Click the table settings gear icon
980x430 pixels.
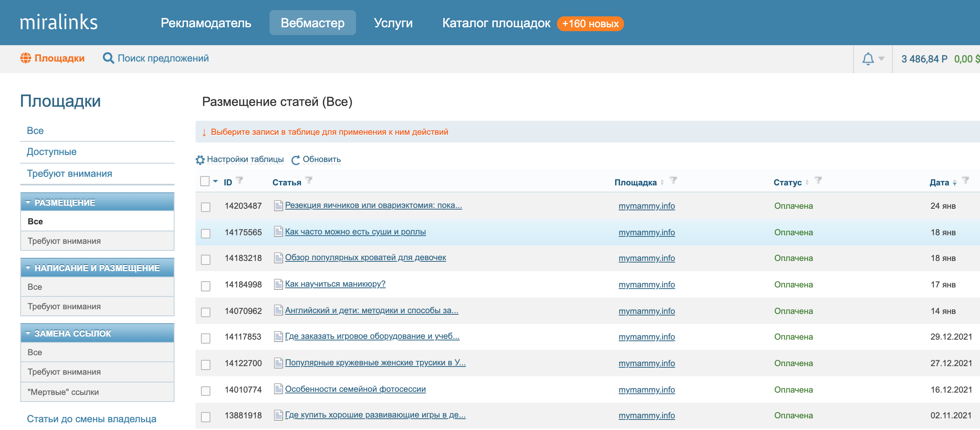(x=200, y=160)
